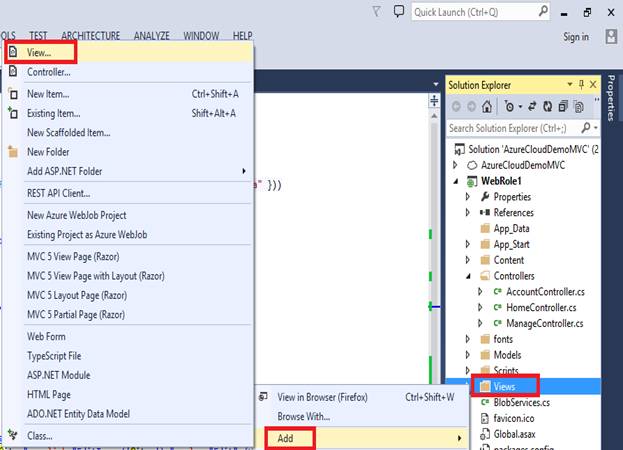Expand the AzureCloudDemoMVC project node
This screenshot has width=623, height=450.
[x=455, y=164]
